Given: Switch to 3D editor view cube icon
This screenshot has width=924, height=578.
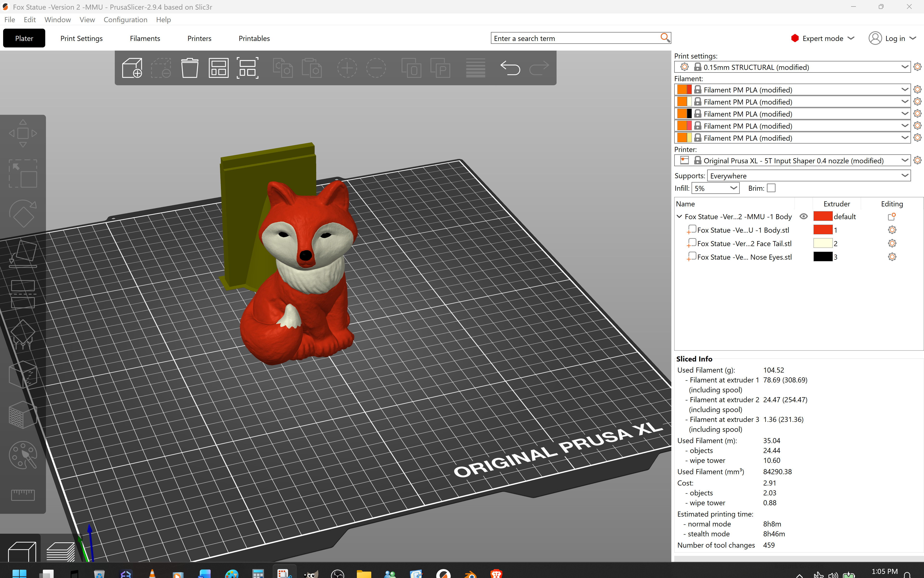Looking at the screenshot, I should click(22, 552).
